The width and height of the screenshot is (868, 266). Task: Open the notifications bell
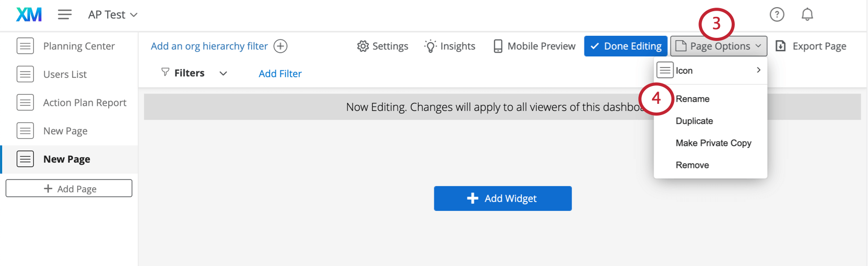click(807, 15)
